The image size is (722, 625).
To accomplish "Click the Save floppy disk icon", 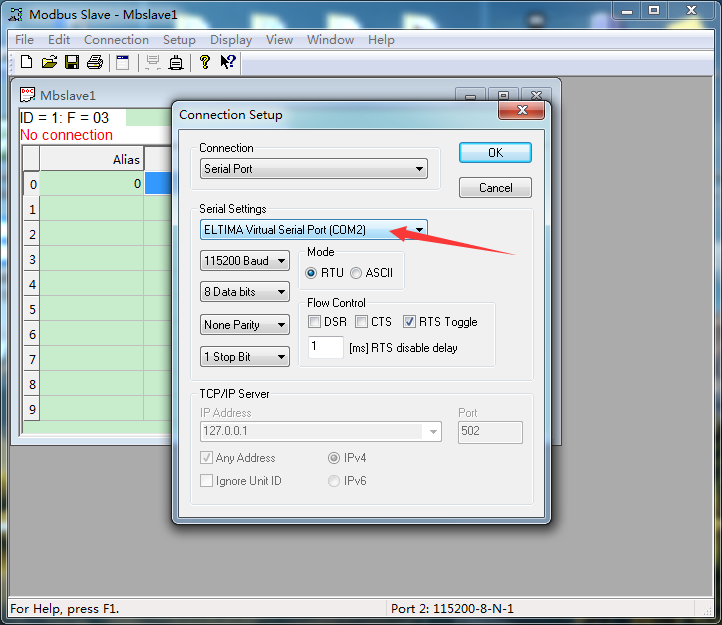I will (72, 62).
